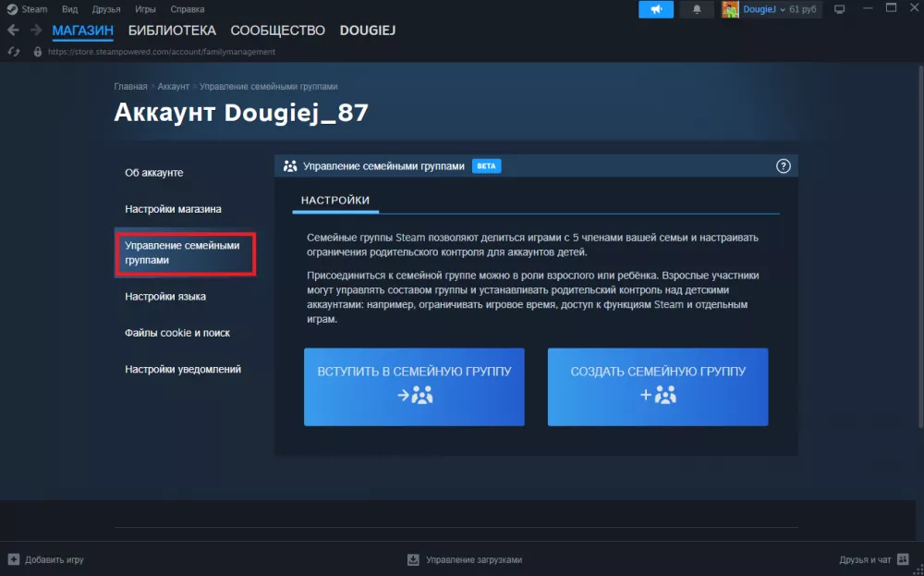Open notifications bell icon
924x576 pixels.
(697, 9)
